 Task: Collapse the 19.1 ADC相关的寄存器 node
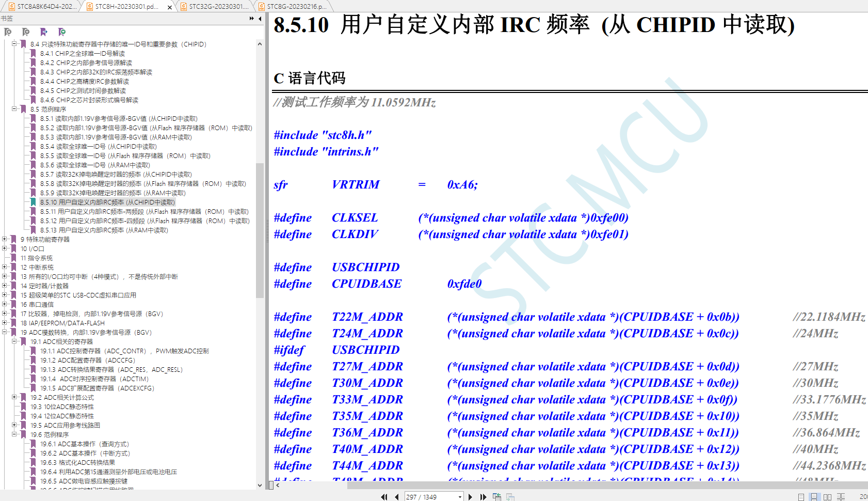[14, 342]
